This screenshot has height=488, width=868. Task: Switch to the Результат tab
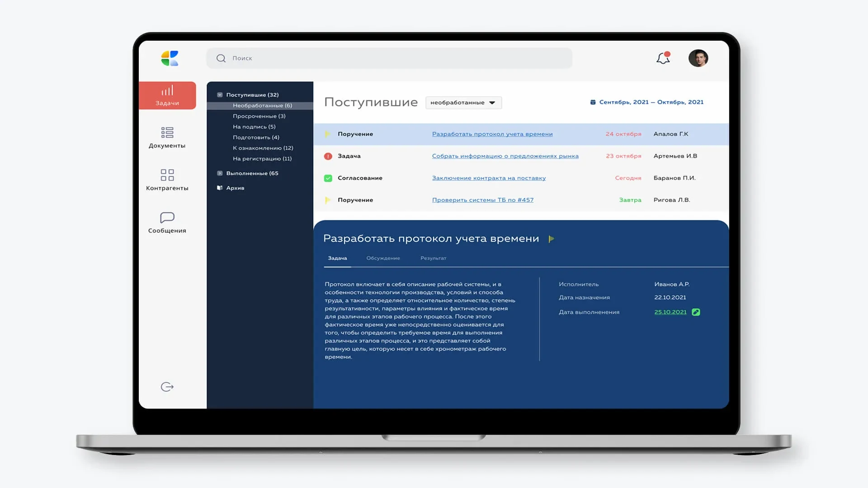pyautogui.click(x=433, y=258)
